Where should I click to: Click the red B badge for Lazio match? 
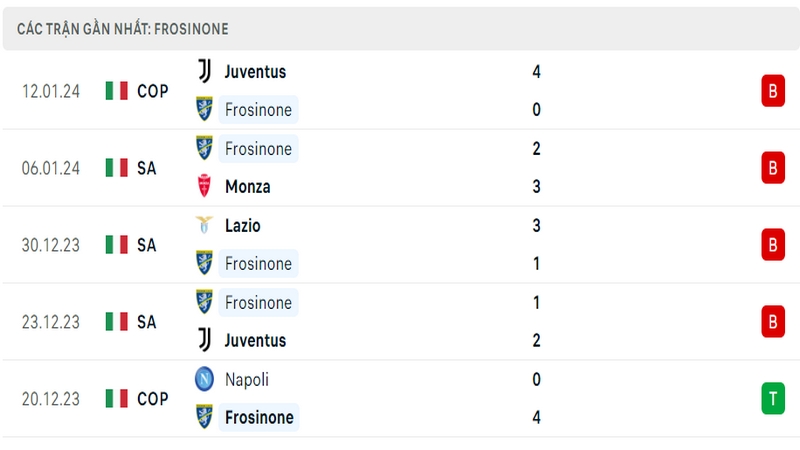[773, 244]
